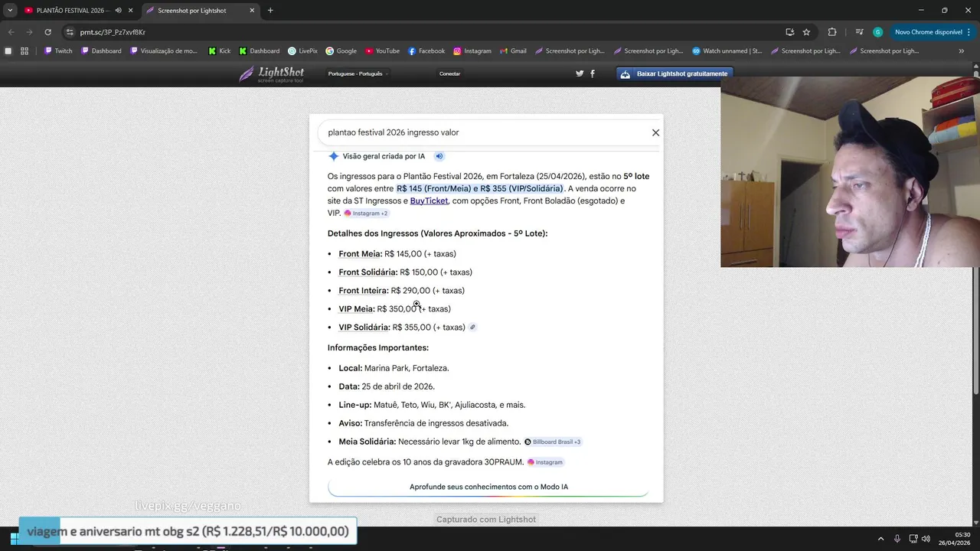Image resolution: width=980 pixels, height=551 pixels.
Task: View site information icon in address bar
Action: click(x=70, y=32)
